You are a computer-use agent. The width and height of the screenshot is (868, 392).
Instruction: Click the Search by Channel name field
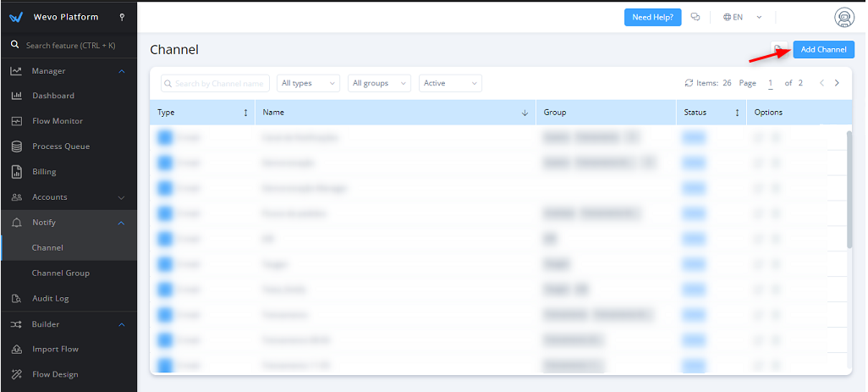coord(216,83)
